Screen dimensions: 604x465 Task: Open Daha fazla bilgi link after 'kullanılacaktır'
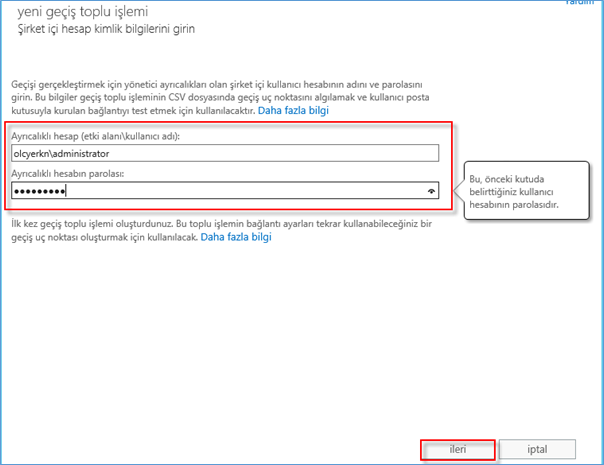coord(293,111)
